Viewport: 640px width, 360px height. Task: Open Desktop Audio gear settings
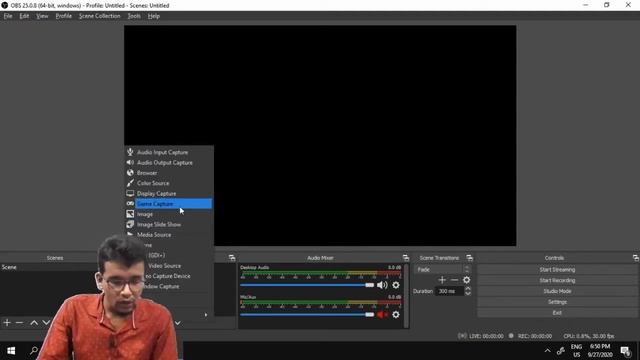(396, 285)
